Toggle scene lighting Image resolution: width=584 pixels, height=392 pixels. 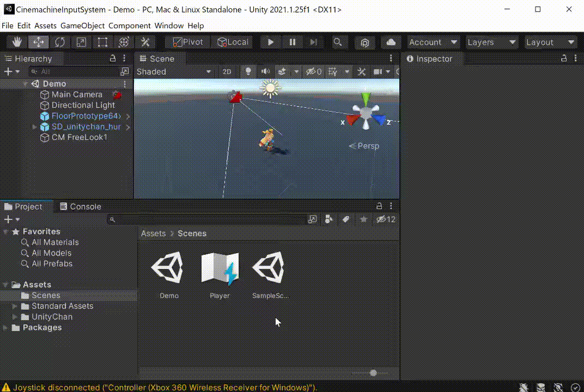(x=248, y=71)
